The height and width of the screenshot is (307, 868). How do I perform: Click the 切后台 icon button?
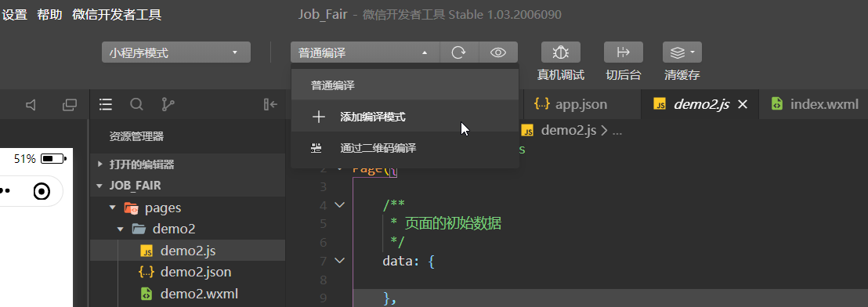tap(624, 52)
